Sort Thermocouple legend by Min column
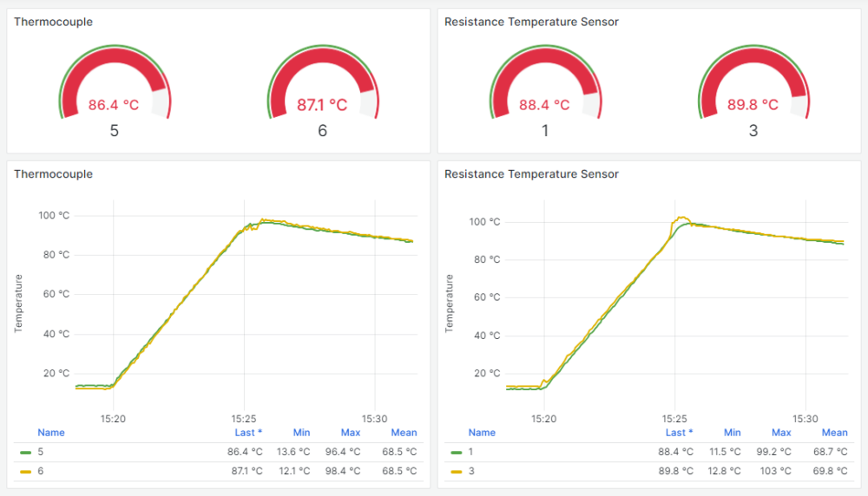 pos(301,432)
